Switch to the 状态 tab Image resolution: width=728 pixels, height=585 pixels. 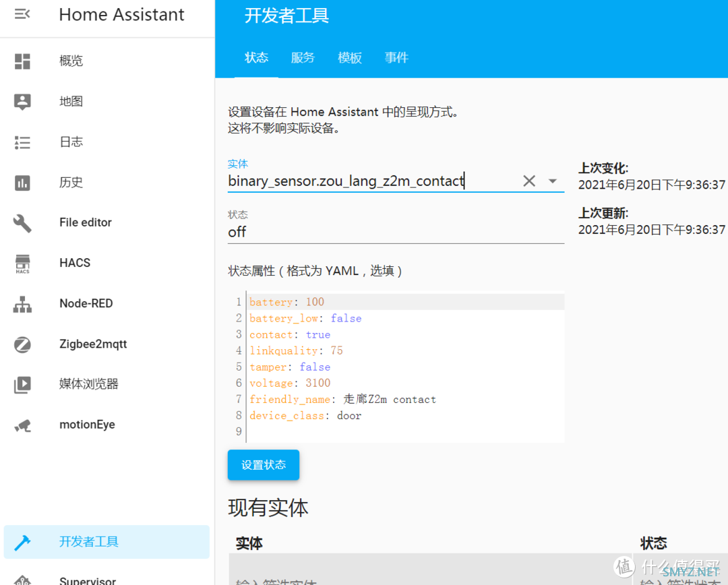coord(256,57)
